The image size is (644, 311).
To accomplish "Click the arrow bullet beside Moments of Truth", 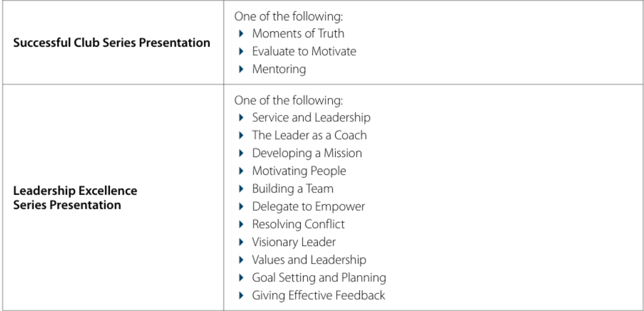I will coord(241,34).
